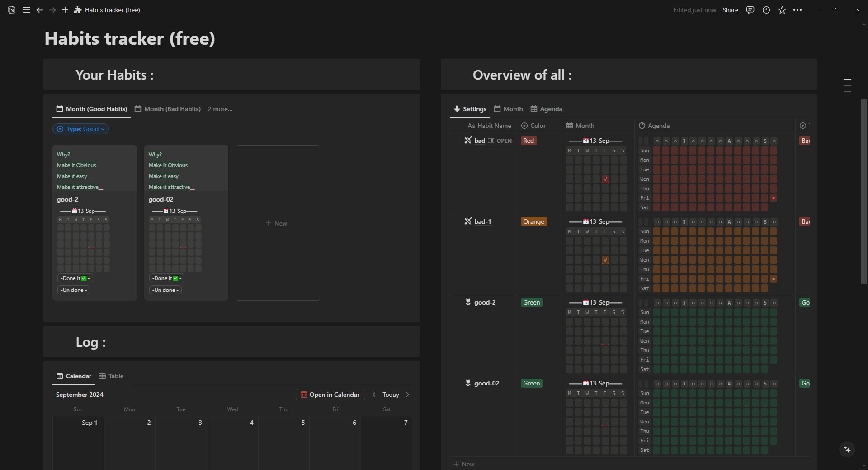The image size is (868, 470).
Task: Click the Today button in calendar
Action: pyautogui.click(x=391, y=394)
